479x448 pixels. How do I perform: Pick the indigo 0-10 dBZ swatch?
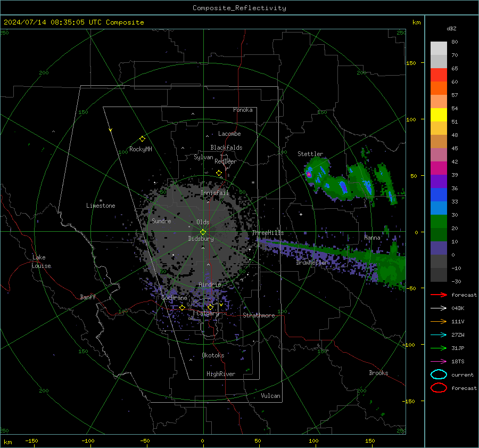tap(439, 248)
